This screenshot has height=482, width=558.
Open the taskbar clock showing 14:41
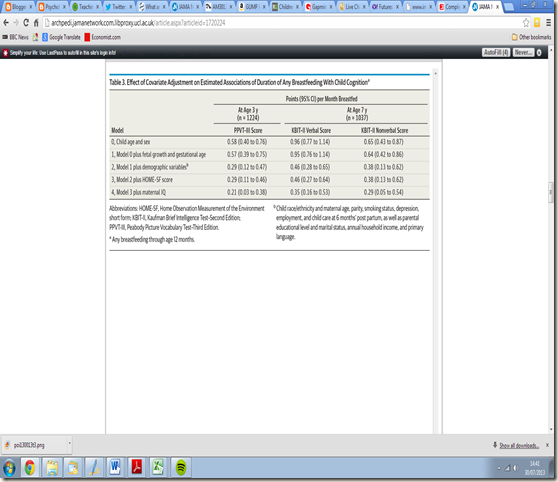tap(535, 468)
